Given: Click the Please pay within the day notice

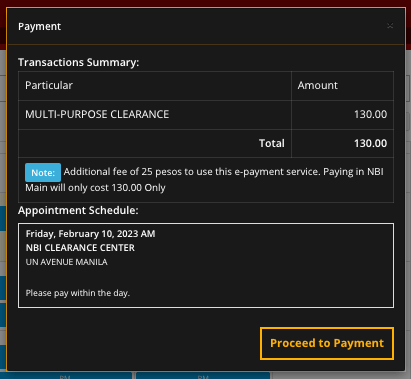Looking at the screenshot, I should 77,293.
